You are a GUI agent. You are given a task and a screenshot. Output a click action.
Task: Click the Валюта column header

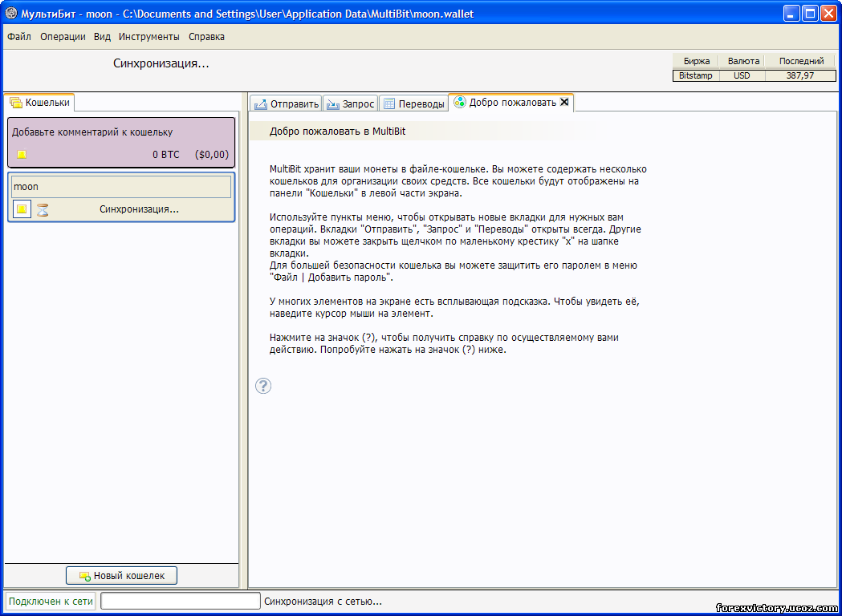[743, 61]
